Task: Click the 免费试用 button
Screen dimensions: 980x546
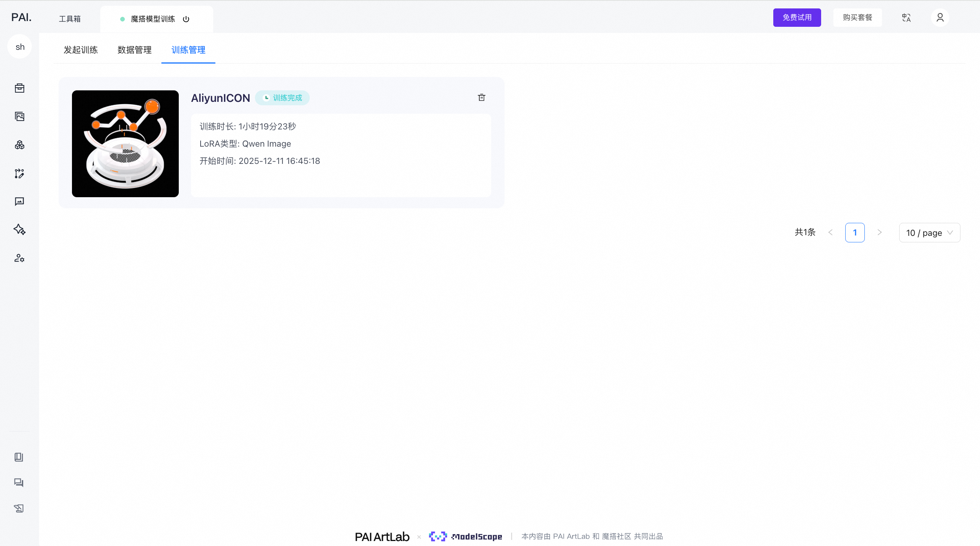Action: (x=797, y=18)
